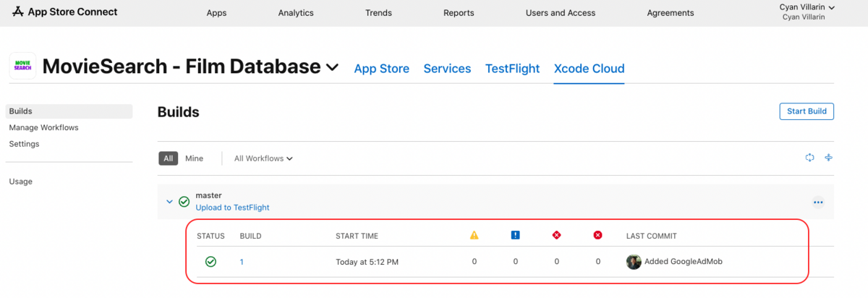Open Manage Workflows in the sidebar

pos(43,127)
